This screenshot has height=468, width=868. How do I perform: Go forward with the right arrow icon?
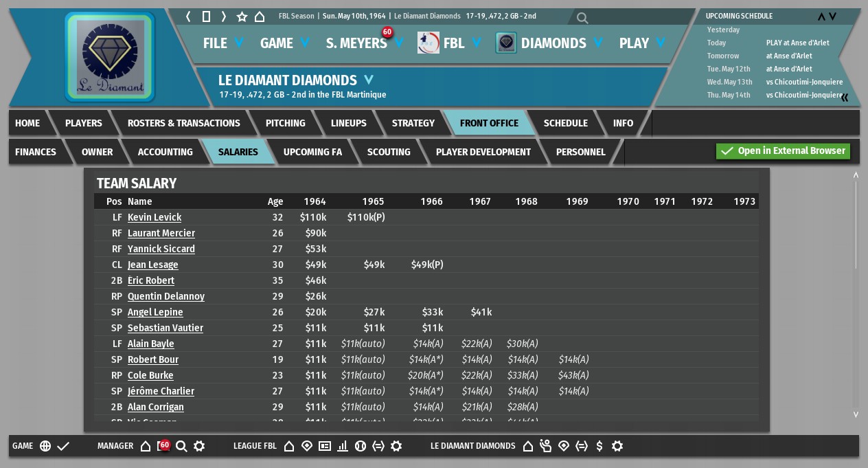click(224, 16)
